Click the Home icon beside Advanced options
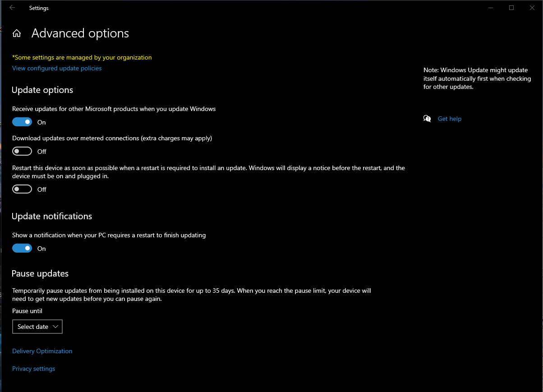Image resolution: width=543 pixels, height=392 pixels. 17,33
